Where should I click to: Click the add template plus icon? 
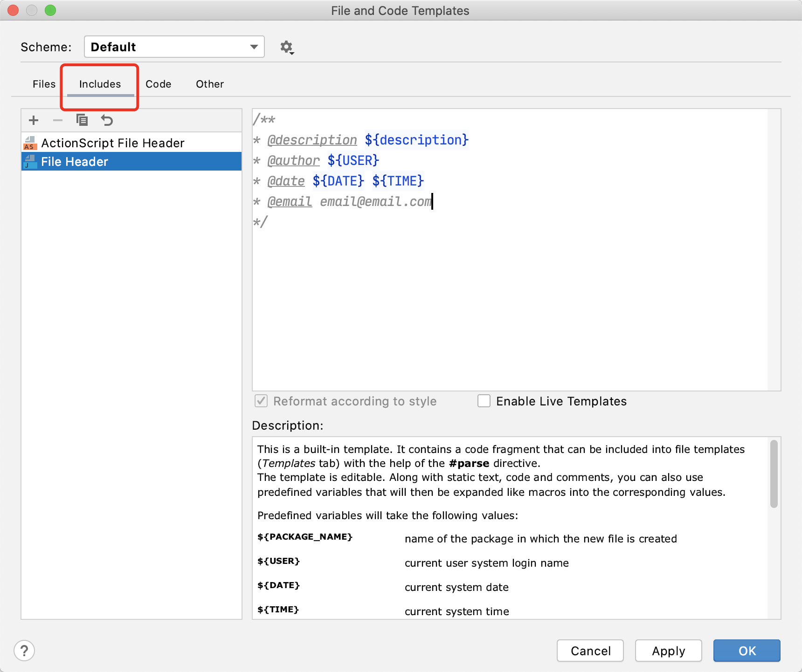[x=34, y=121]
